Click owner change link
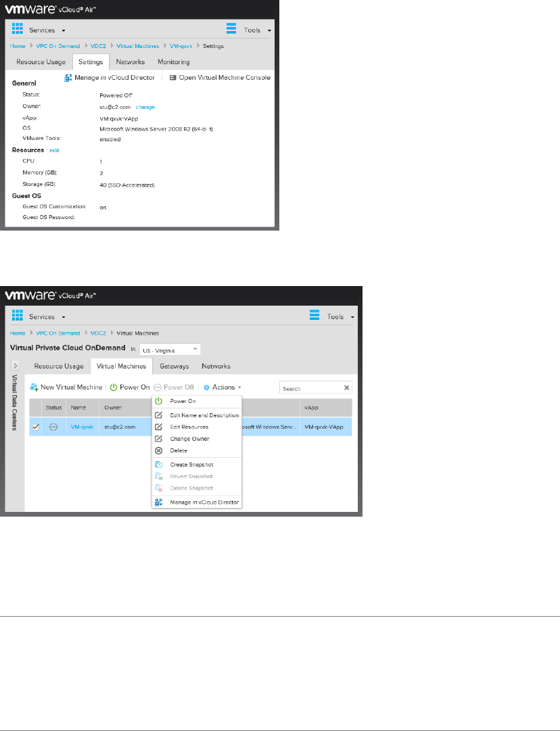 pyautogui.click(x=145, y=108)
